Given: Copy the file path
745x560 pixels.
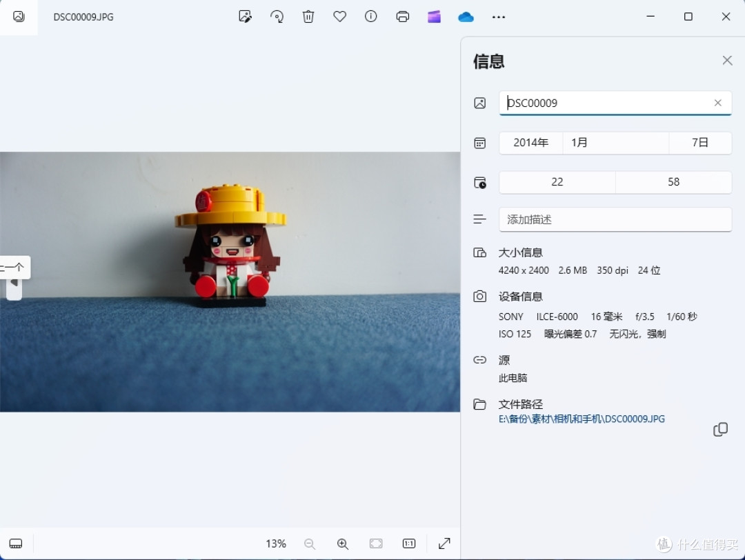Looking at the screenshot, I should coord(719,429).
